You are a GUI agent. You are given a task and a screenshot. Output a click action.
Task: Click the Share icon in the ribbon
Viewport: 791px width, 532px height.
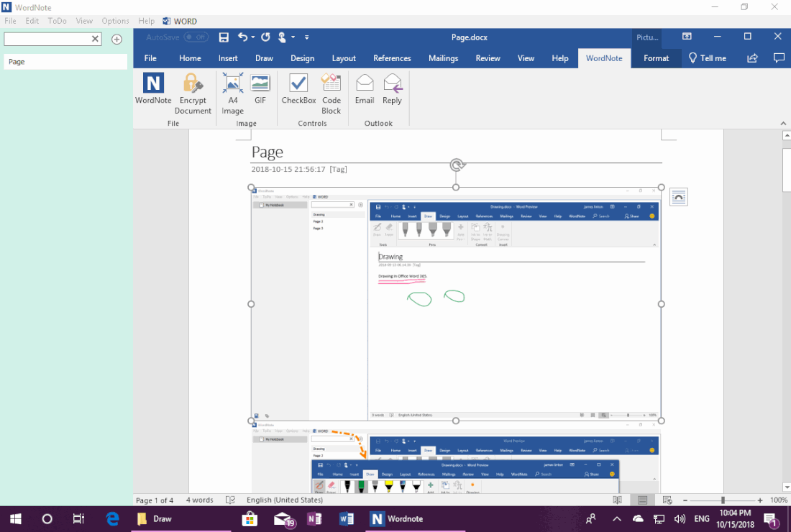tap(752, 58)
